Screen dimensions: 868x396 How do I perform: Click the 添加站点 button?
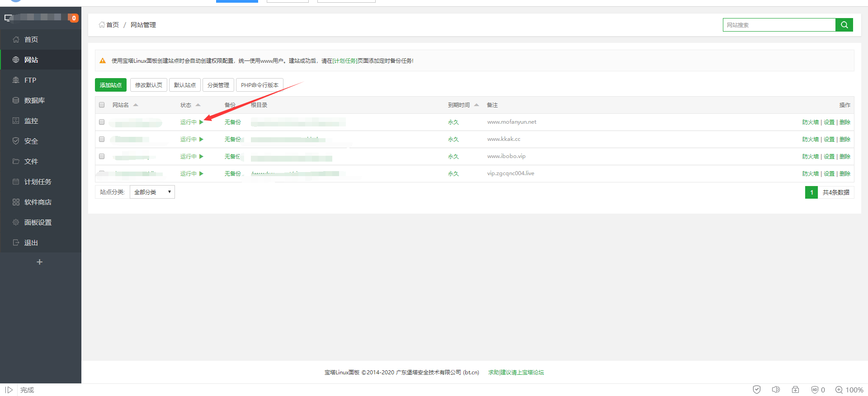pos(111,85)
